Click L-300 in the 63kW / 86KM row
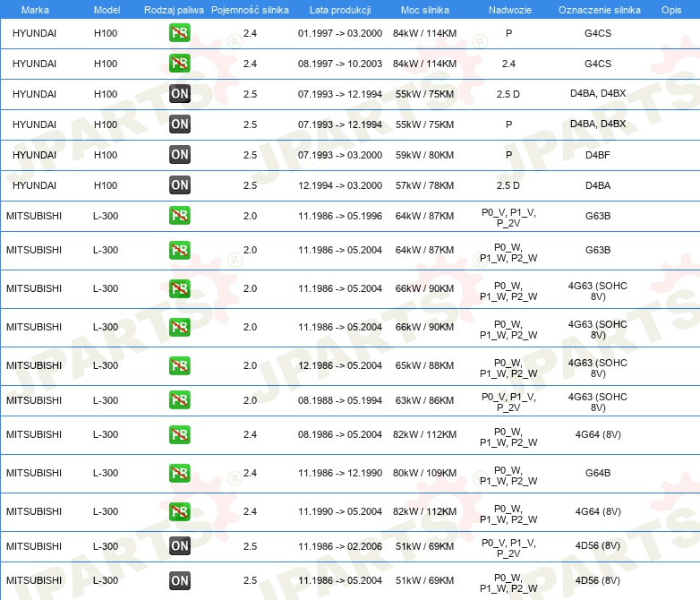Screen dimensions: 700x600 (x=106, y=400)
